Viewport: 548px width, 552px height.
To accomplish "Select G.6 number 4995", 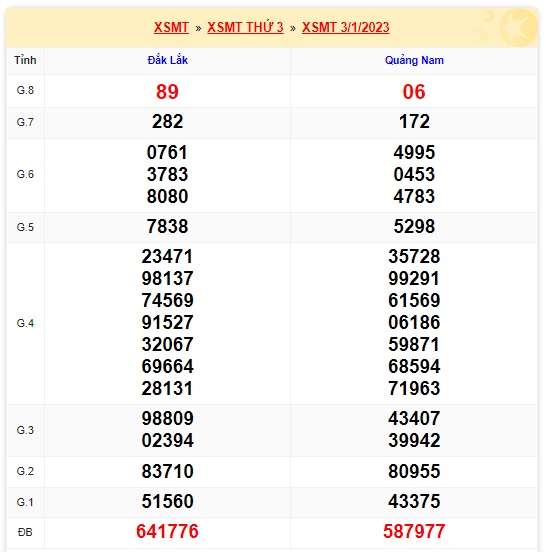I will tap(414, 152).
